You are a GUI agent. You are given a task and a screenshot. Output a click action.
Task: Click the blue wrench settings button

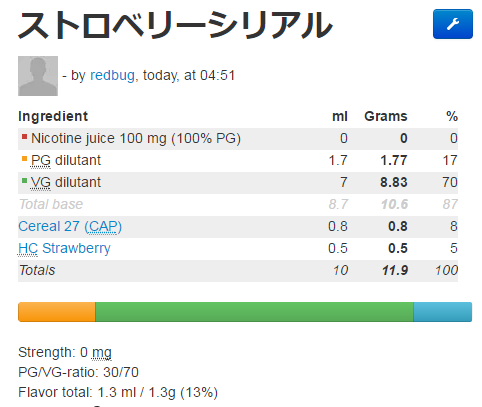(x=453, y=24)
